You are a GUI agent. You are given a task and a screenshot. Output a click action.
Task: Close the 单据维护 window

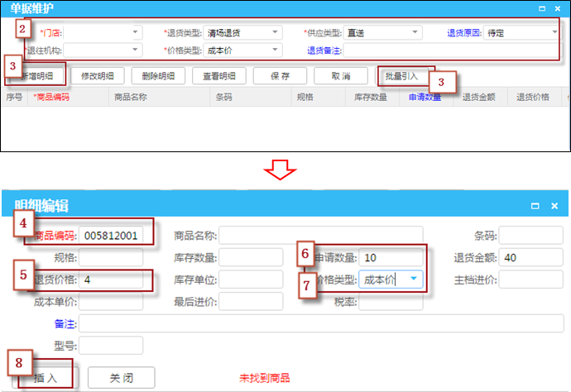(558, 8)
